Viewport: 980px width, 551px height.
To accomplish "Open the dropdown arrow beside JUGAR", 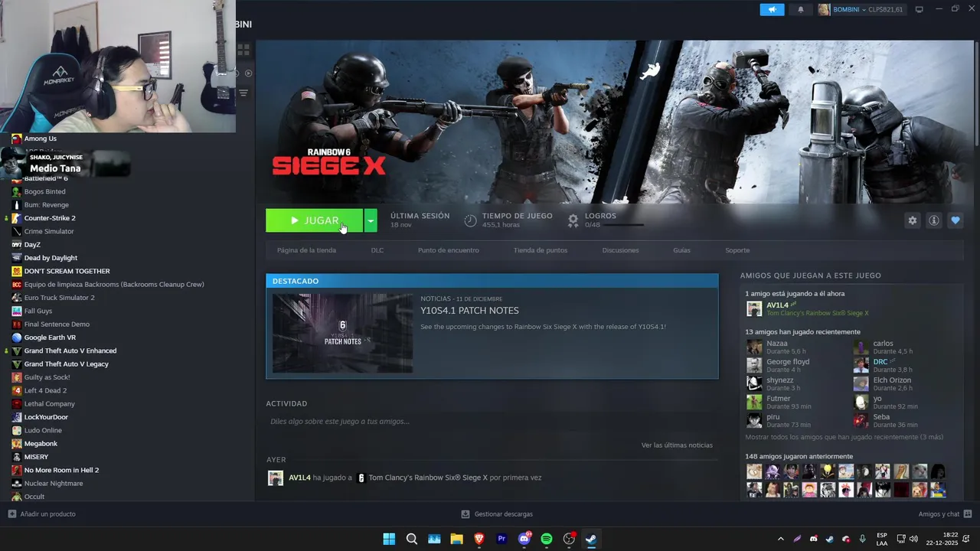I will (x=371, y=220).
